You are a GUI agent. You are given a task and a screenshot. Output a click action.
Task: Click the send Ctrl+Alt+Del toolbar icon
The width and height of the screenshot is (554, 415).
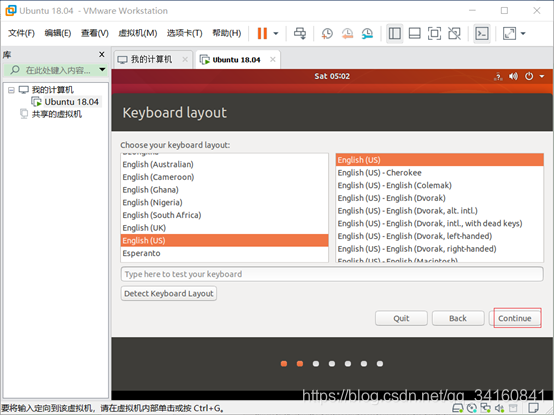300,34
